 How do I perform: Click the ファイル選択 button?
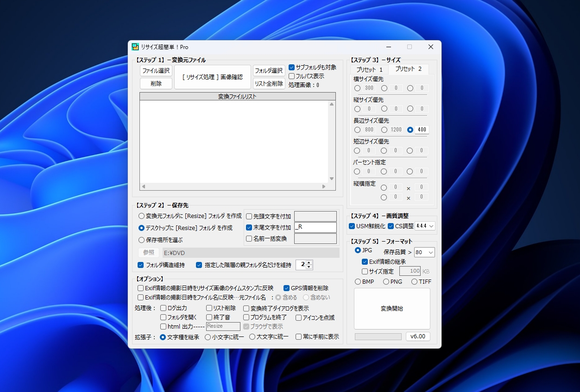tap(156, 70)
